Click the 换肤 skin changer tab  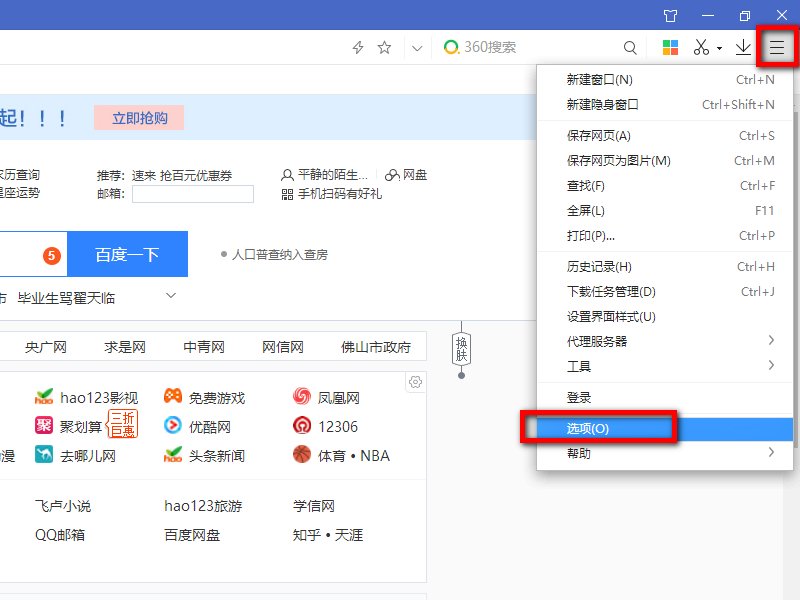(x=461, y=351)
